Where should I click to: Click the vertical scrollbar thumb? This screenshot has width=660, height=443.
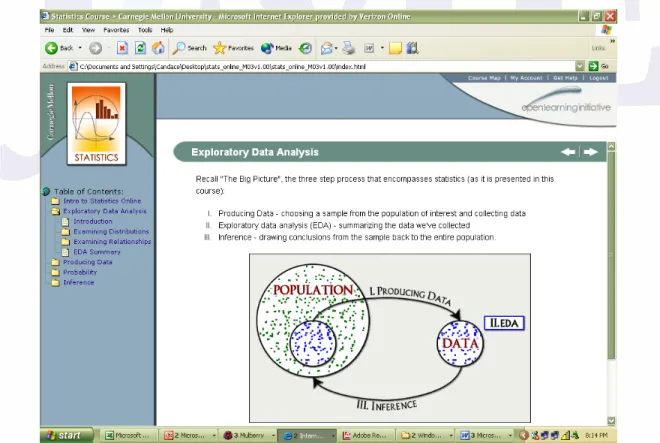611,255
